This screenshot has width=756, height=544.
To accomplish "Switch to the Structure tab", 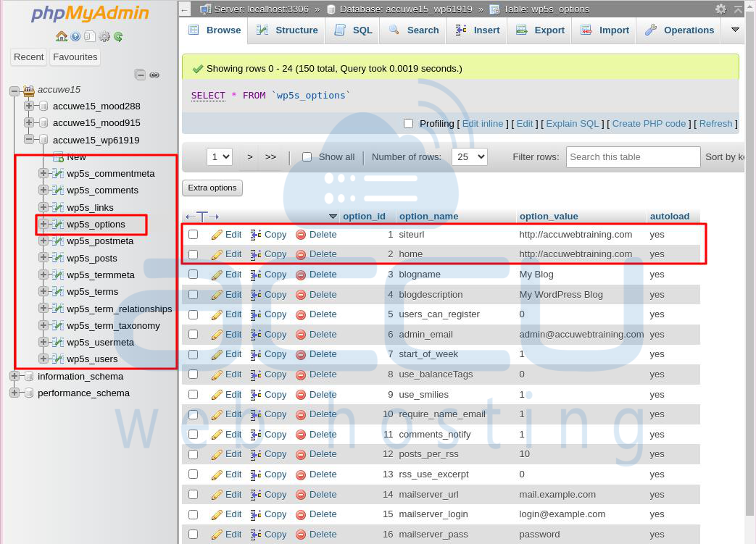I will click(287, 30).
